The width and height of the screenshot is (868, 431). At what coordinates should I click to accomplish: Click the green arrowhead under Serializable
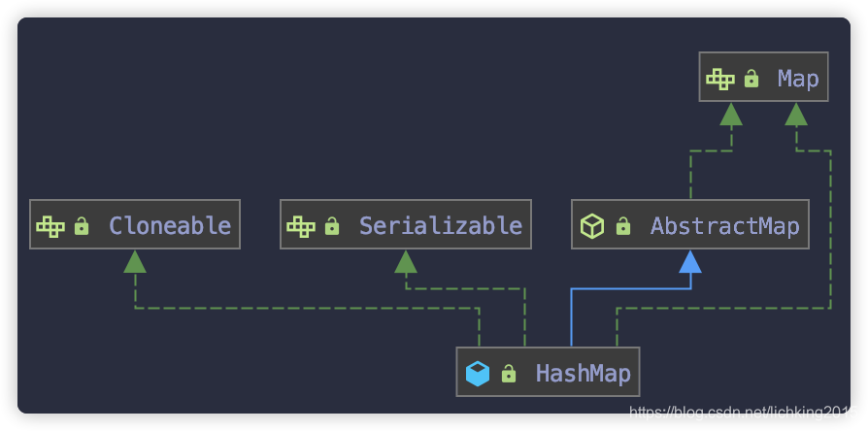pyautogui.click(x=406, y=262)
